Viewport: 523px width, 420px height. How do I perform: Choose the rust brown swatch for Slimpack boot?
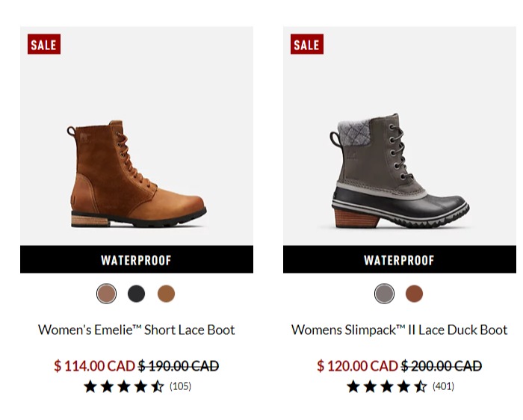(x=414, y=294)
